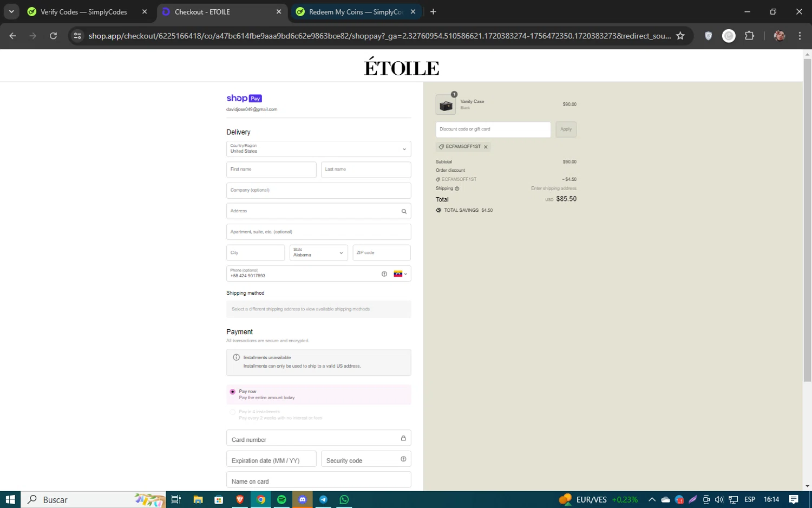812x508 pixels.
Task: Click the Apartment, suite field
Action: pos(319,232)
